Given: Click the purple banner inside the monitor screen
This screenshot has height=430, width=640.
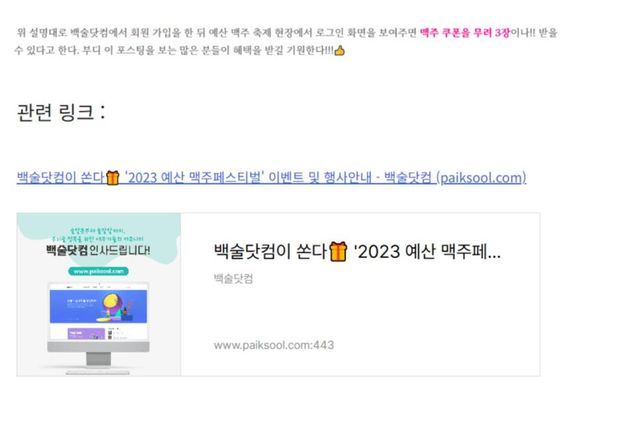Looking at the screenshot, I should pos(86,333).
